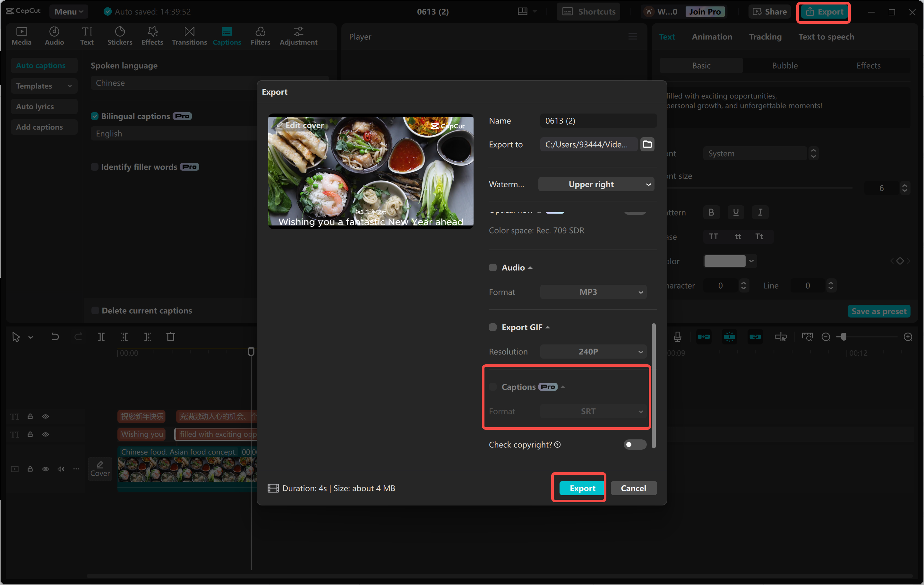Click the microphone record icon
The height and width of the screenshot is (585, 924).
677,337
